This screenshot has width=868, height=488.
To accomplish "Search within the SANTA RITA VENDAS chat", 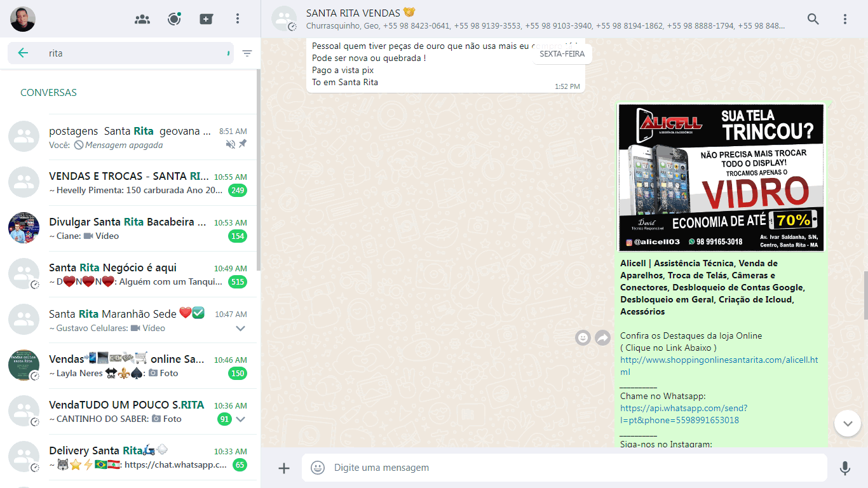I will coord(813,19).
